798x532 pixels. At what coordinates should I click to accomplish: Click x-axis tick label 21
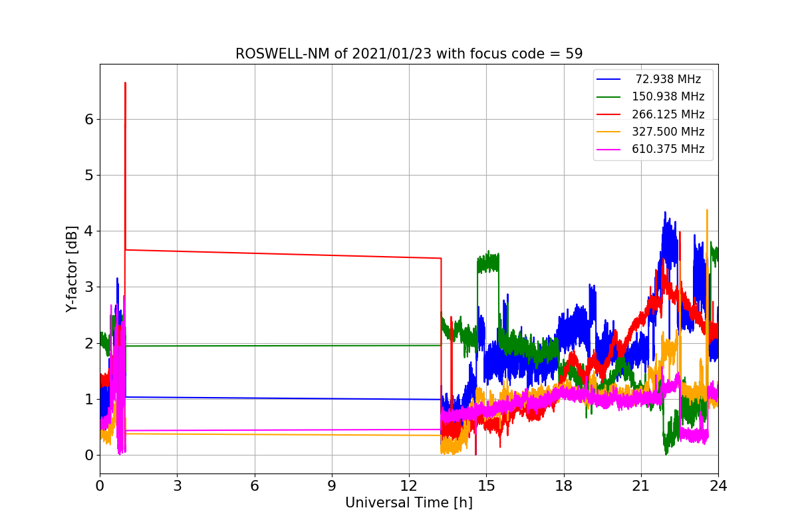coord(641,485)
